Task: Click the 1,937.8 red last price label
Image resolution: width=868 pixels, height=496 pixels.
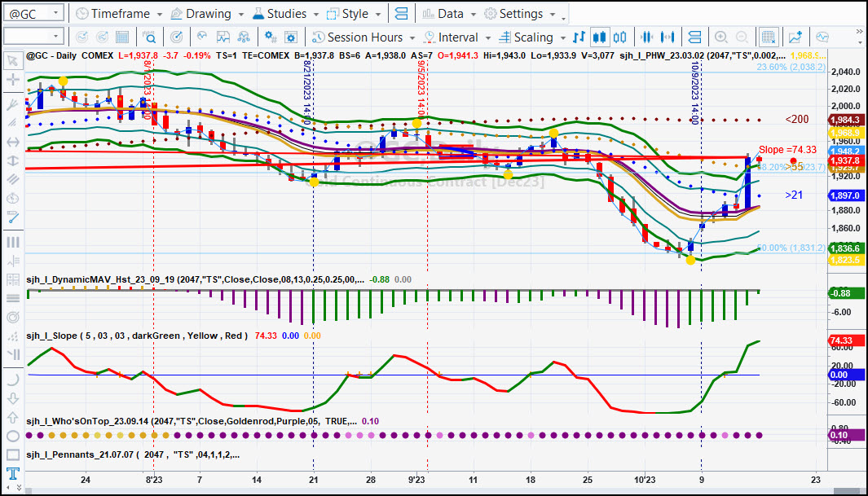Action: coord(846,160)
